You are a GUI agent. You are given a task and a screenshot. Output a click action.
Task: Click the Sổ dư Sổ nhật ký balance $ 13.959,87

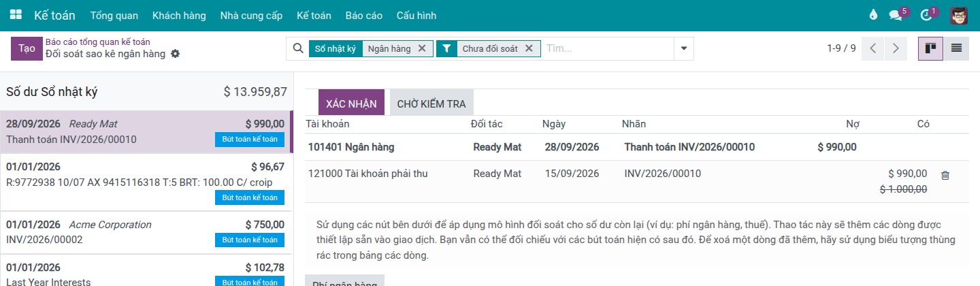[x=255, y=92]
